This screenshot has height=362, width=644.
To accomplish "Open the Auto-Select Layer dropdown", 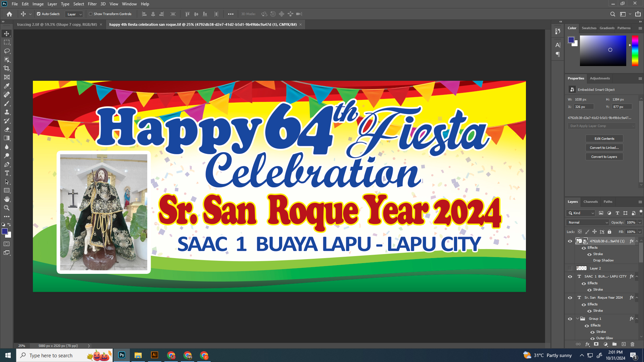I will pyautogui.click(x=74, y=14).
